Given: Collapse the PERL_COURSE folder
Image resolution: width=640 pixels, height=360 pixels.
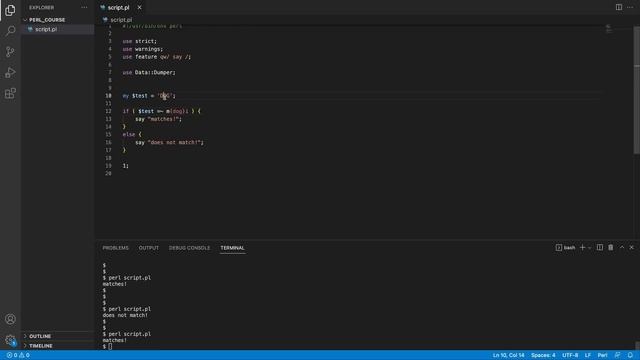Looking at the screenshot, I should [47, 20].
